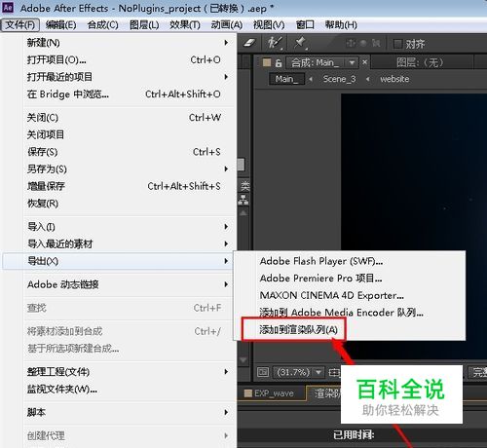Click the composition color label square
Screen dimensions: 487x448
(x=267, y=62)
